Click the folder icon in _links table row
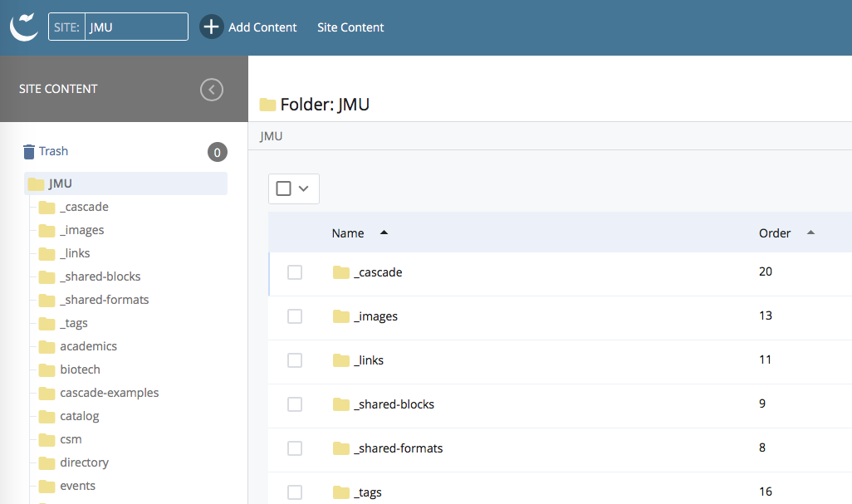852x504 pixels. click(x=341, y=360)
